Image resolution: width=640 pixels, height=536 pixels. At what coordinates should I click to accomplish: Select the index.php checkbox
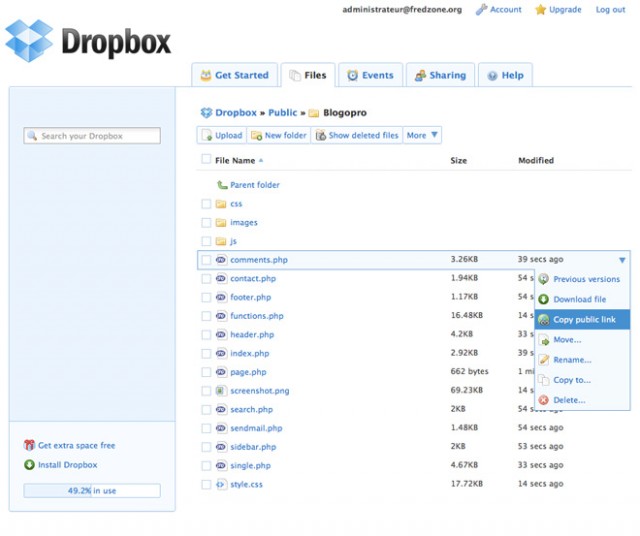pos(206,354)
